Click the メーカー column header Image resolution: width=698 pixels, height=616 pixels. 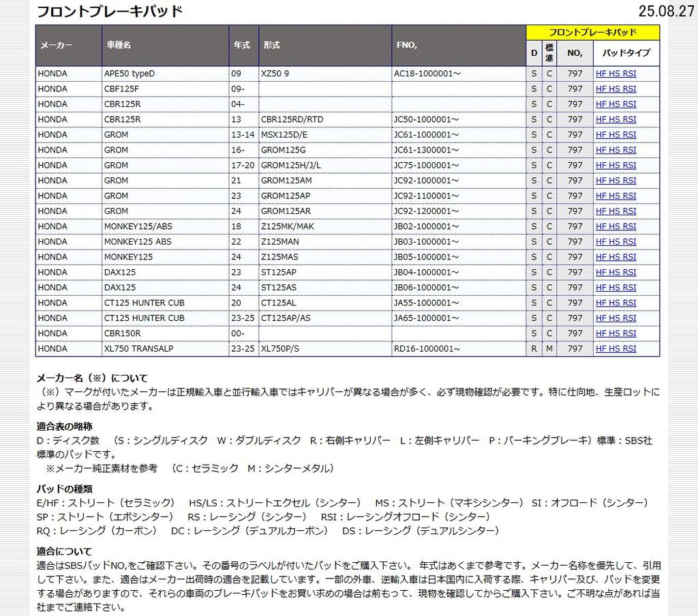tap(56, 45)
